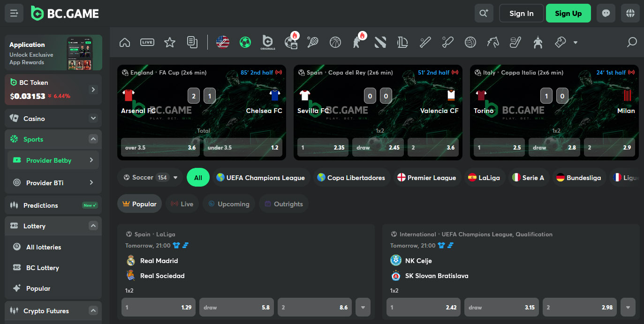Pick Milan win at odds 2.9
The width and height of the screenshot is (644, 324).
(x=609, y=147)
